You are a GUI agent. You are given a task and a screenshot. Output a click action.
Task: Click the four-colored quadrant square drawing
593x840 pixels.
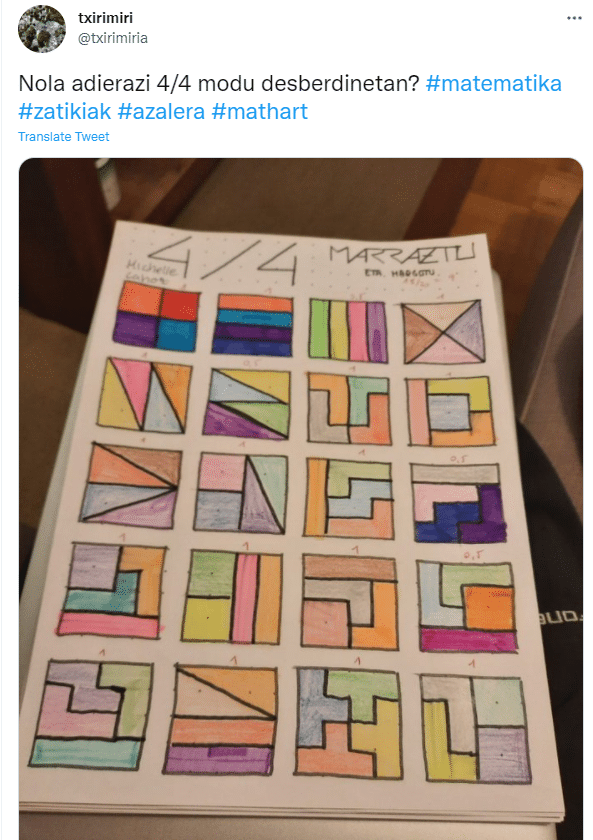(156, 317)
